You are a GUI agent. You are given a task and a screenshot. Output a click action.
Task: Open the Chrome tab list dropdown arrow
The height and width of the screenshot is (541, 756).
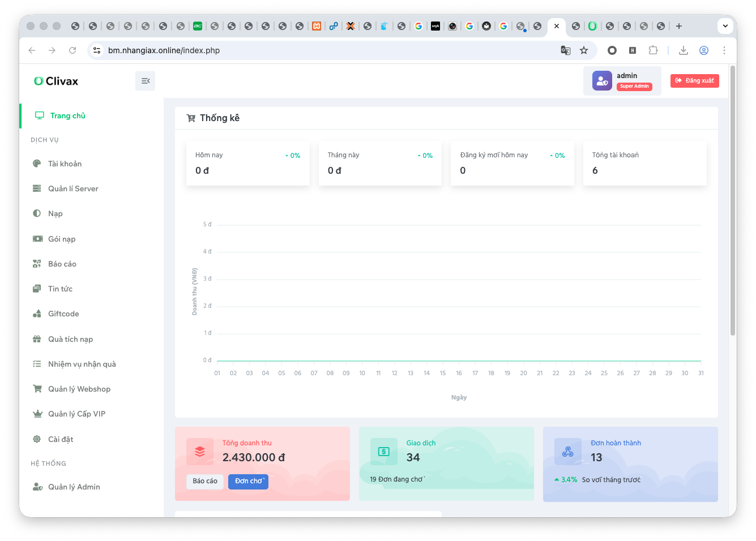tap(725, 26)
